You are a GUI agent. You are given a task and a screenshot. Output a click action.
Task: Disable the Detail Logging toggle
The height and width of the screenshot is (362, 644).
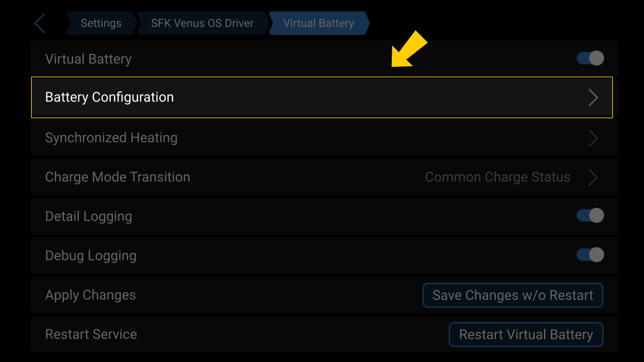[591, 216]
